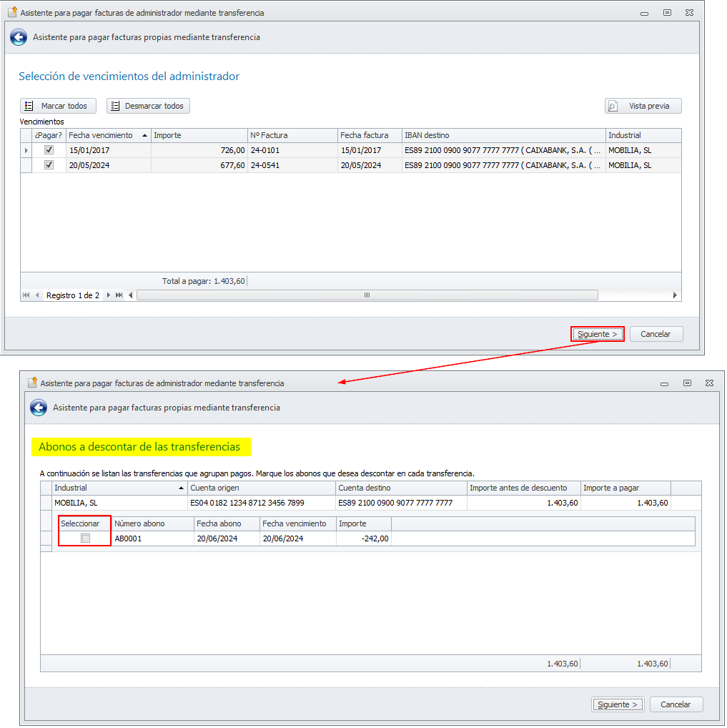Open Vista previa
Viewport: 727px width, 728px height.
click(x=643, y=106)
